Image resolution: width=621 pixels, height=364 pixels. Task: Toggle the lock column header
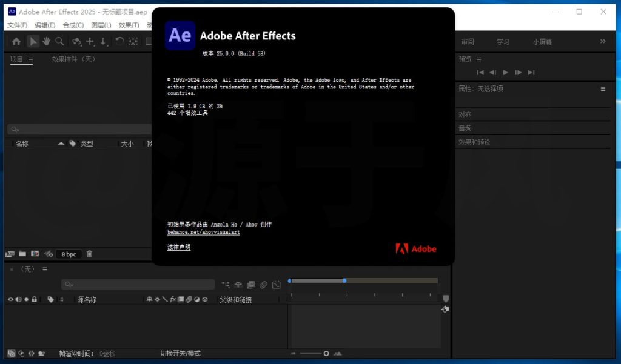[35, 299]
